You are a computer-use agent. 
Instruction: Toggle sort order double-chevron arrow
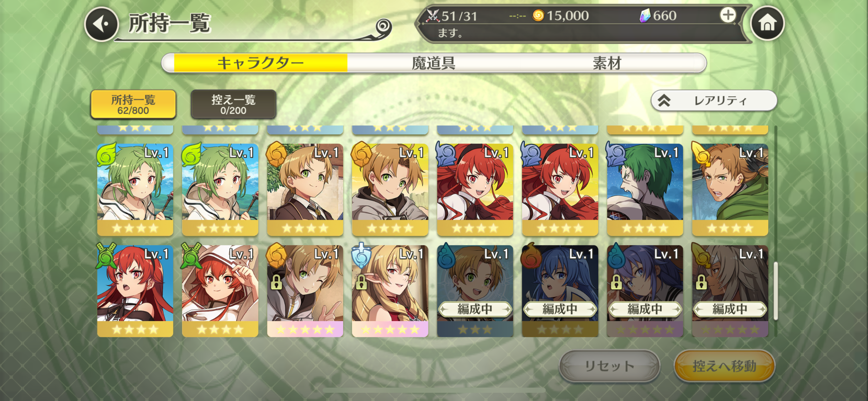point(664,101)
